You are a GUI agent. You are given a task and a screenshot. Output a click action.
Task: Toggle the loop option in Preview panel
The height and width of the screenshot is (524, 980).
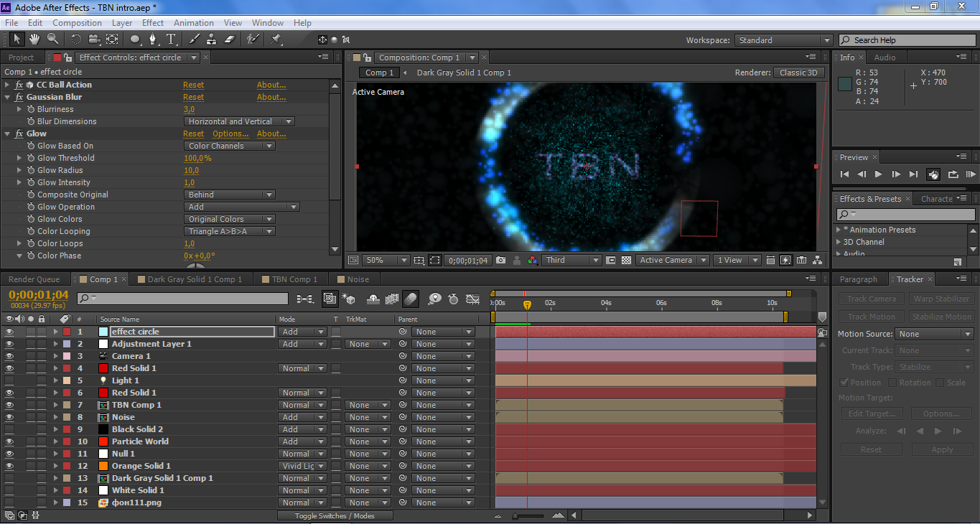953,174
